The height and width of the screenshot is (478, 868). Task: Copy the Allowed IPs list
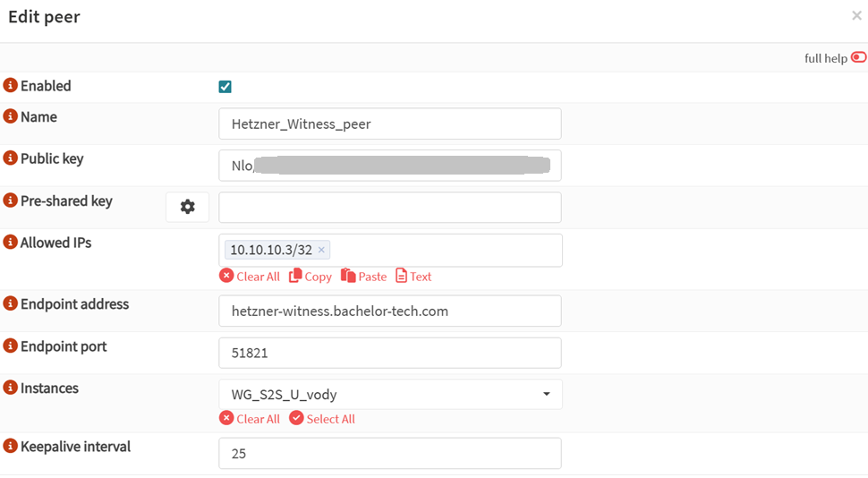click(310, 277)
